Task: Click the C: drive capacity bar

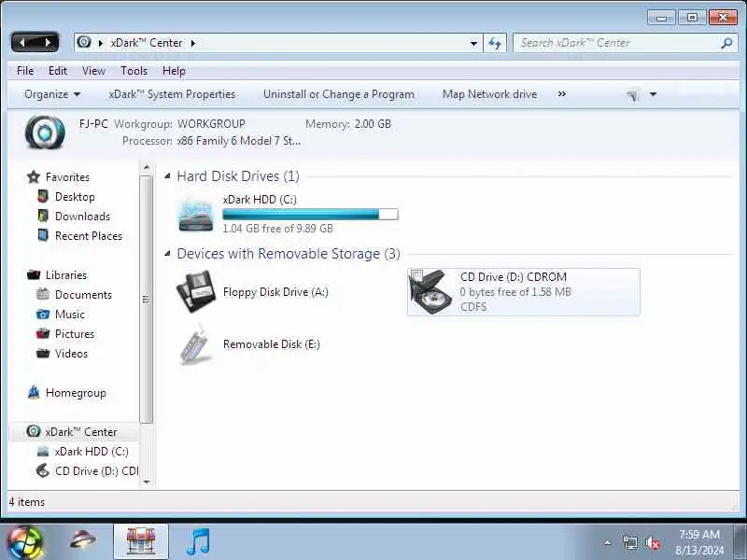Action: [310, 215]
